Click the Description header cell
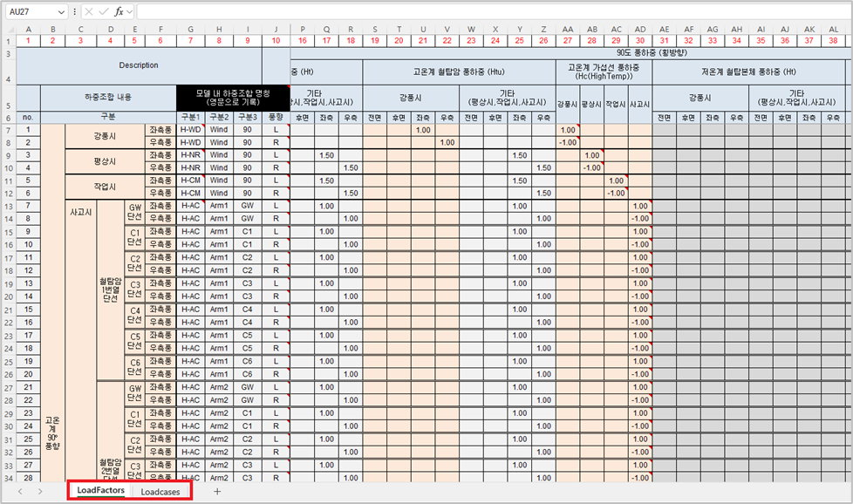 coord(139,65)
